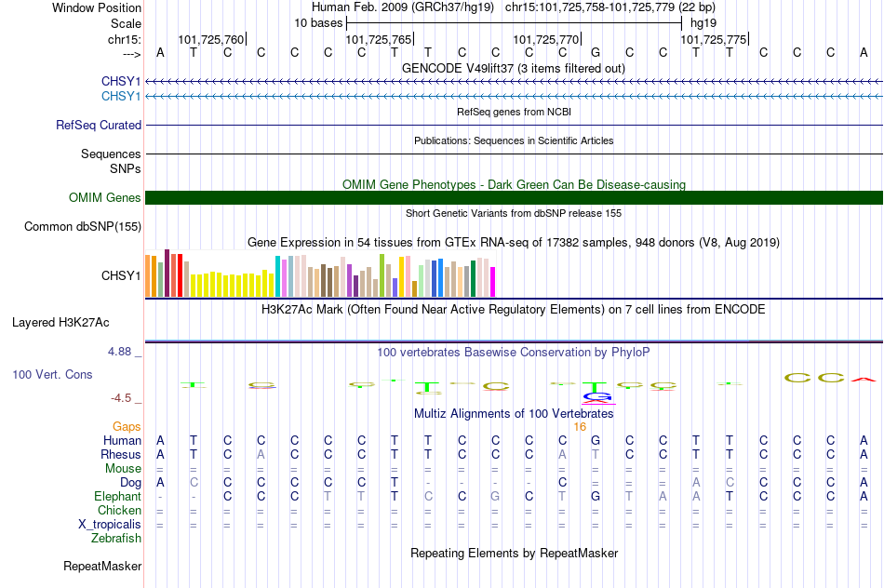This screenshot has height=588, width=884.
Task: Click the Common dbSNP(155) track label
Action: tap(83, 227)
